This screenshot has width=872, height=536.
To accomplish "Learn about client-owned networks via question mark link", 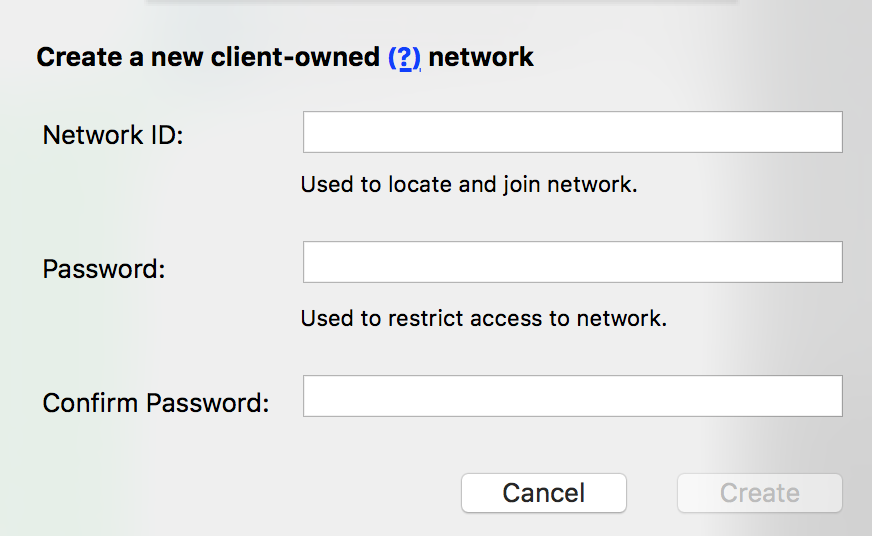I will point(404,58).
